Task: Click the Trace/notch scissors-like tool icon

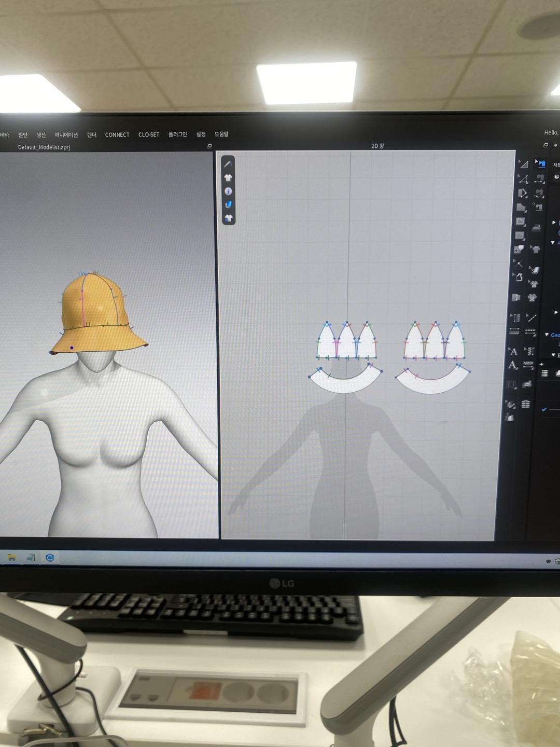Action: 517,263
